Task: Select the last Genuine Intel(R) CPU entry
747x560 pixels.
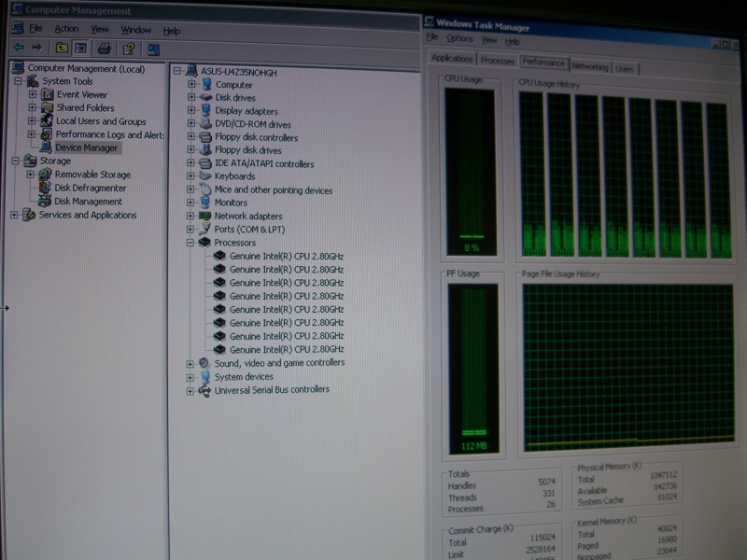Action: [x=287, y=349]
